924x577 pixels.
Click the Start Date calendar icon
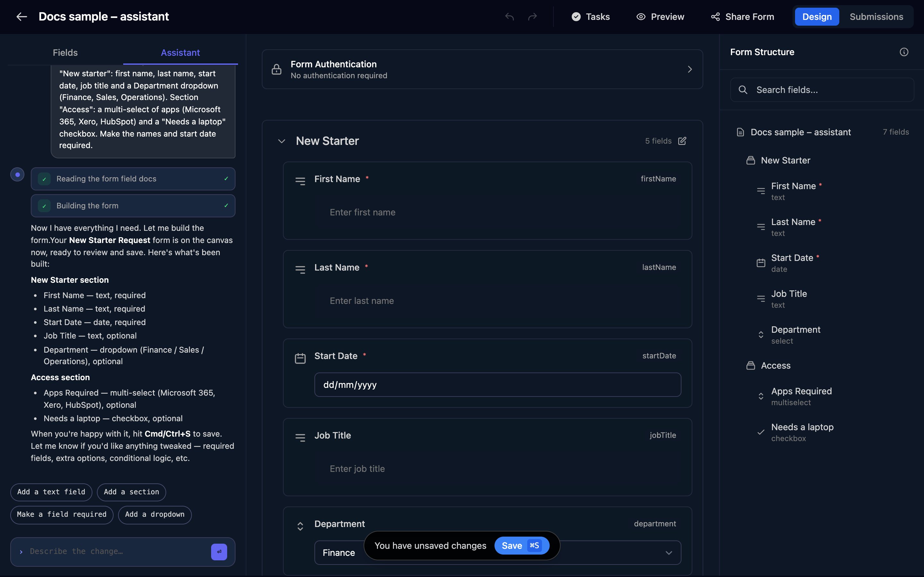coord(300,358)
